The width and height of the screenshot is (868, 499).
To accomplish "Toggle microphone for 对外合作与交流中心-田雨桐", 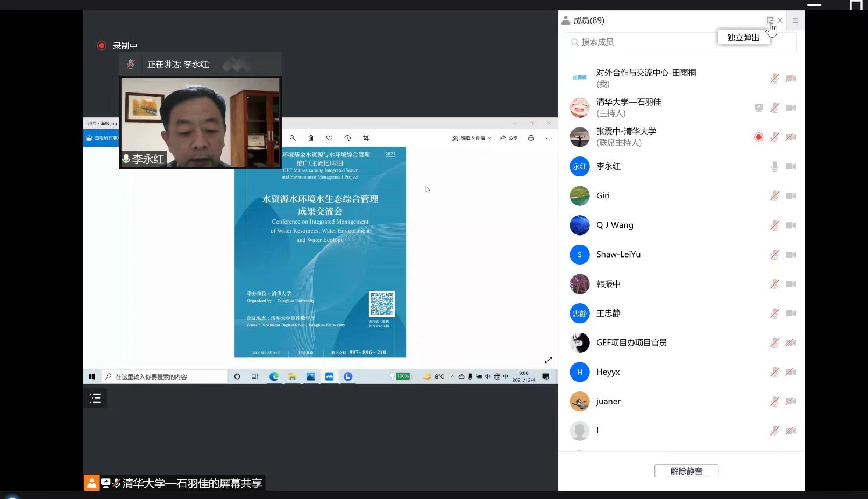I will 774,79.
